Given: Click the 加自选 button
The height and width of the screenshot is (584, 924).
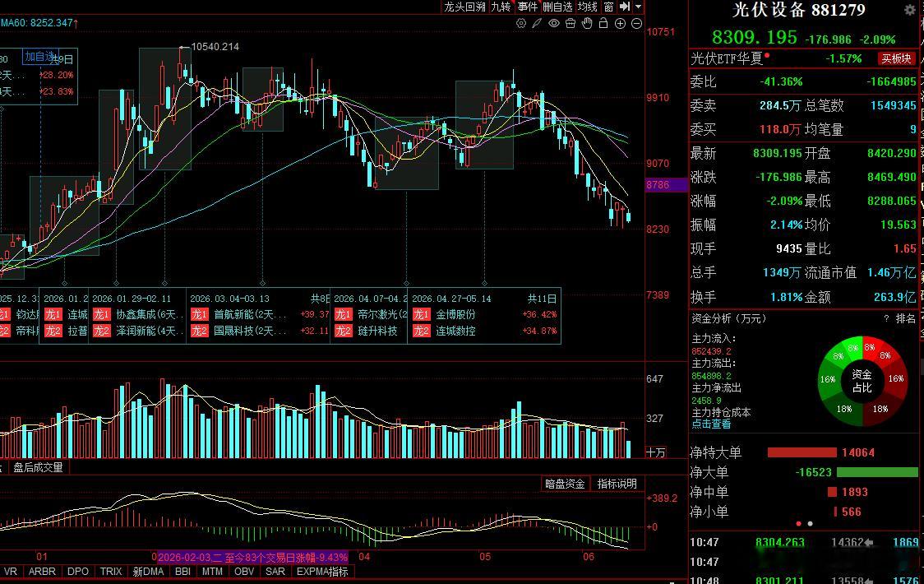Looking at the screenshot, I should tap(39, 57).
